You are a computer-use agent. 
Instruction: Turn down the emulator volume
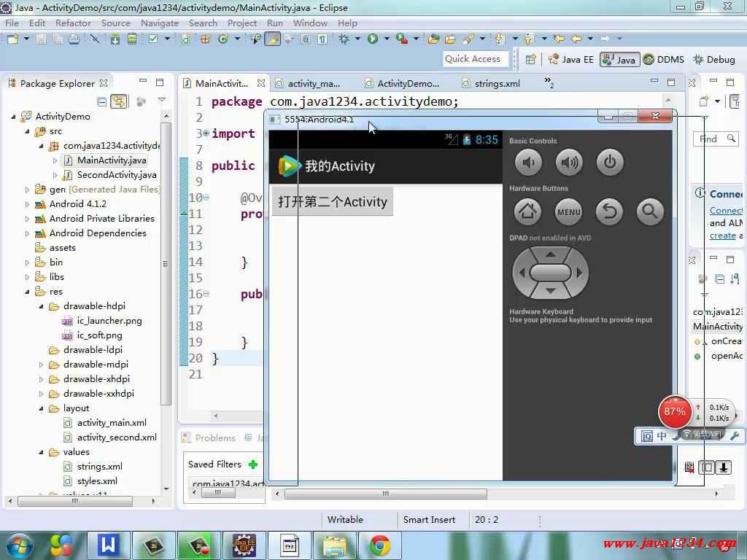528,163
